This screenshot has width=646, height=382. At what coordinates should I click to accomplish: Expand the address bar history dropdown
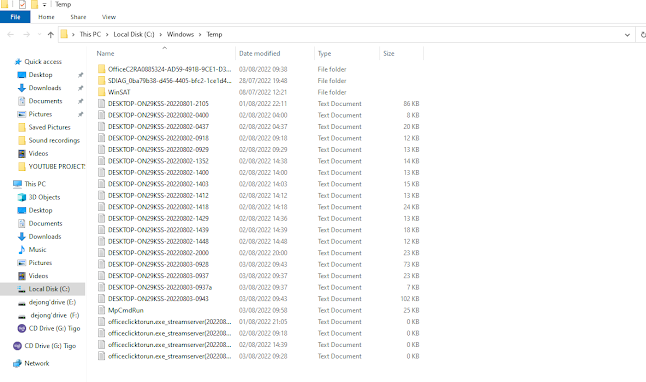(627, 35)
